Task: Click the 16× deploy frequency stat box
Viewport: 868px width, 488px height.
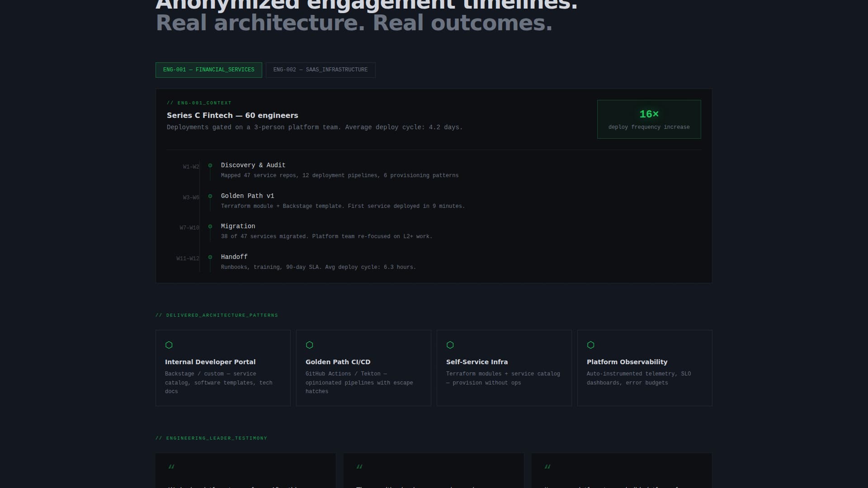Action: [x=649, y=119]
